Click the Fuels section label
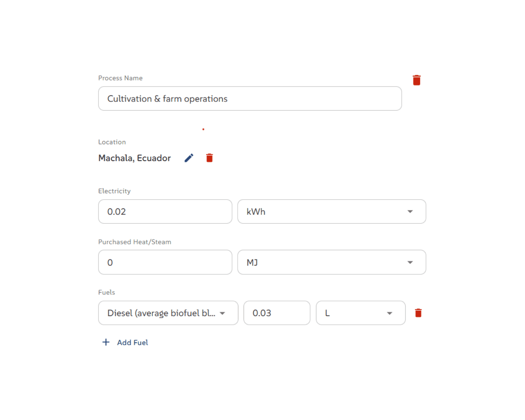The image size is (525, 420). [107, 292]
